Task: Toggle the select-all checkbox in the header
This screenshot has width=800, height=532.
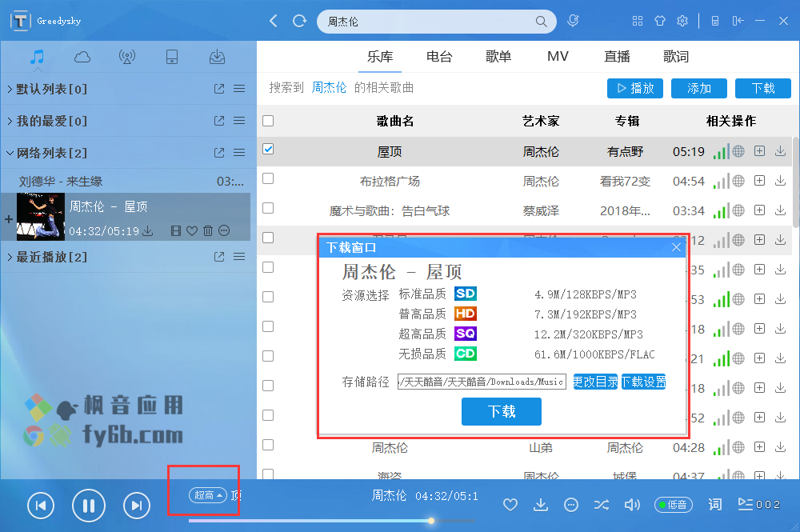Action: (268, 121)
